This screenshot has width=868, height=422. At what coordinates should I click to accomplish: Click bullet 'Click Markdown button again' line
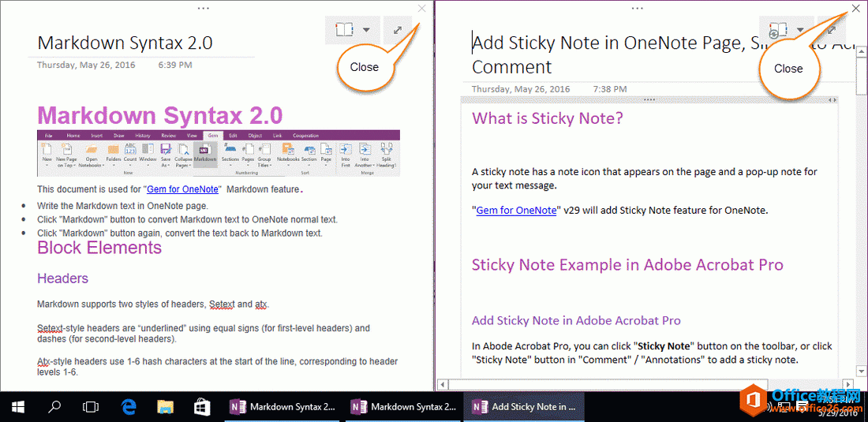pyautogui.click(x=180, y=233)
